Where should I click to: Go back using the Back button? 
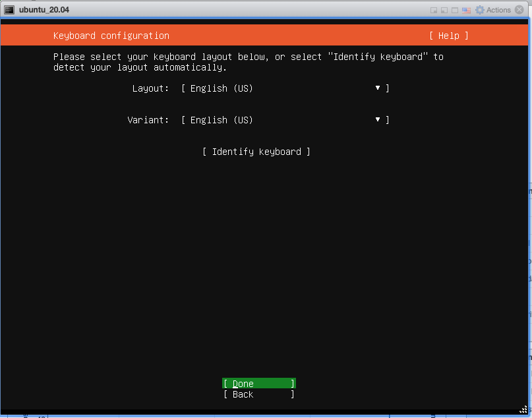pyautogui.click(x=259, y=394)
